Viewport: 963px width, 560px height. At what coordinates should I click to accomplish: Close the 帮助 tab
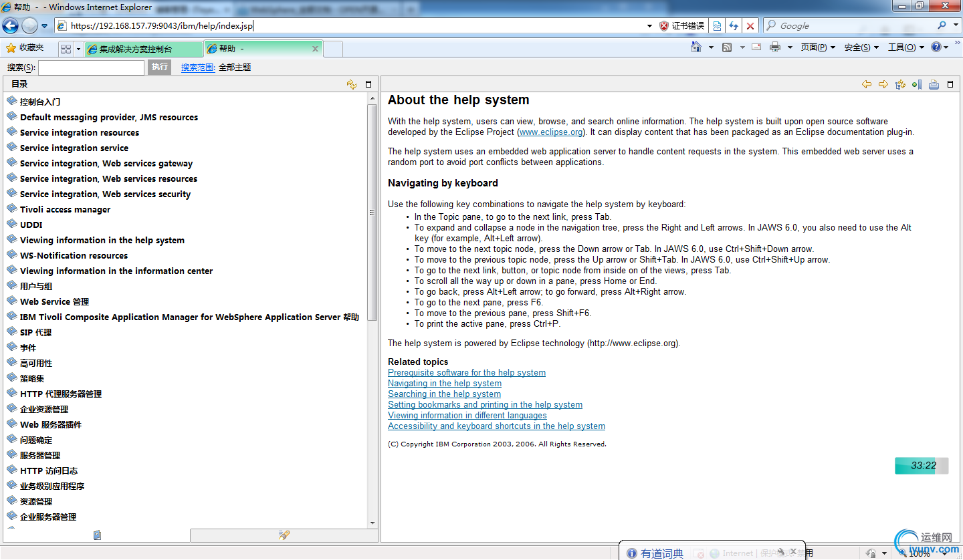316,49
